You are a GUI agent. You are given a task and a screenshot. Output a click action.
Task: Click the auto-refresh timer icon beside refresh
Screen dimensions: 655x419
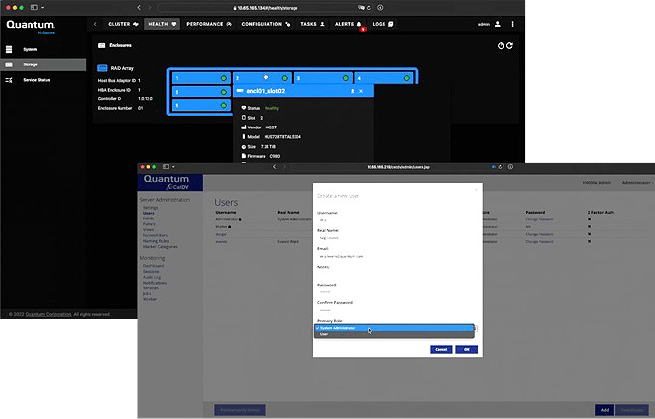[x=500, y=46]
